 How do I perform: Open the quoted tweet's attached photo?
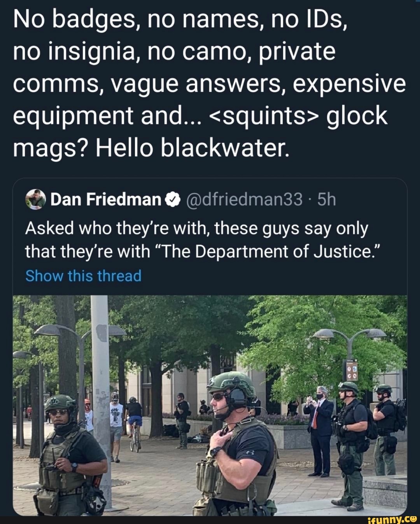pos(210,405)
